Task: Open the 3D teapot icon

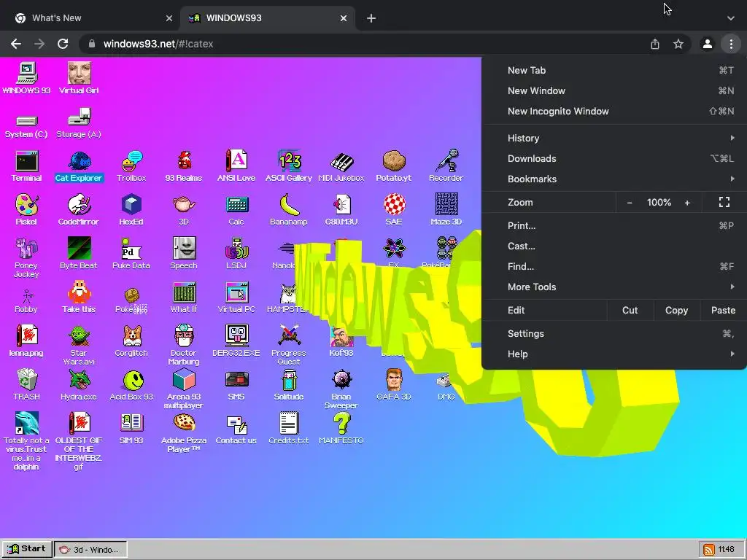Action: [184, 209]
